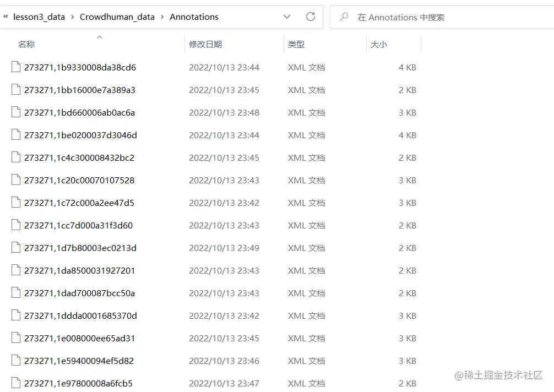Sort by the 大小 column header
The image size is (554, 392).
pos(379,45)
